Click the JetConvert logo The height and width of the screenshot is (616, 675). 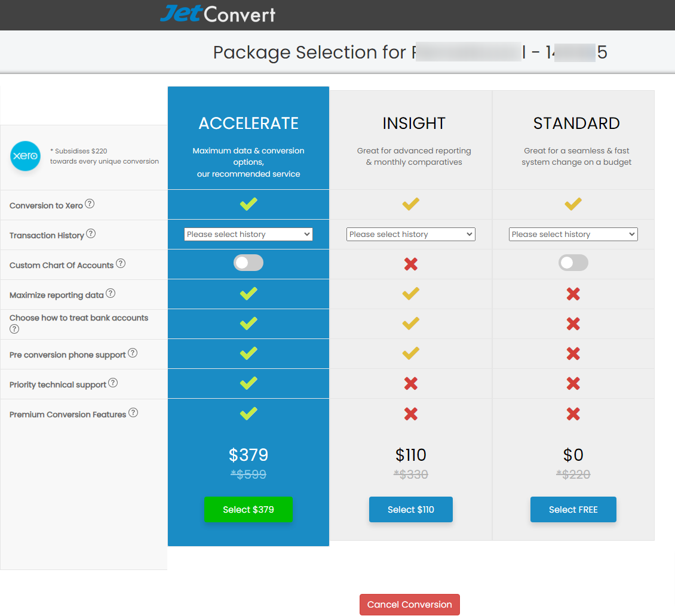click(x=218, y=14)
